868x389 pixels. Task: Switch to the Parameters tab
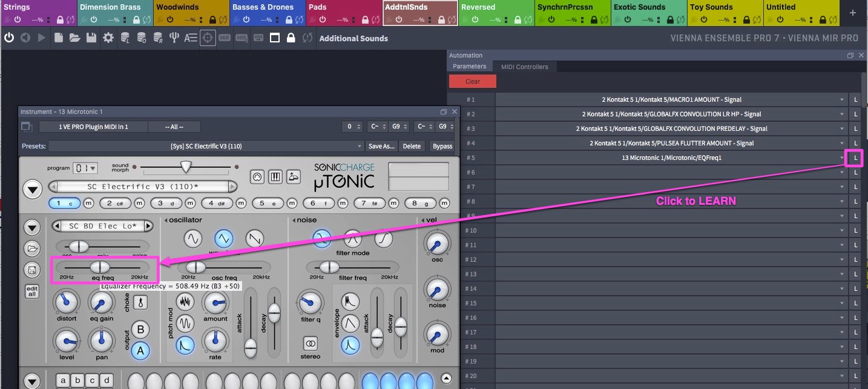pos(470,67)
